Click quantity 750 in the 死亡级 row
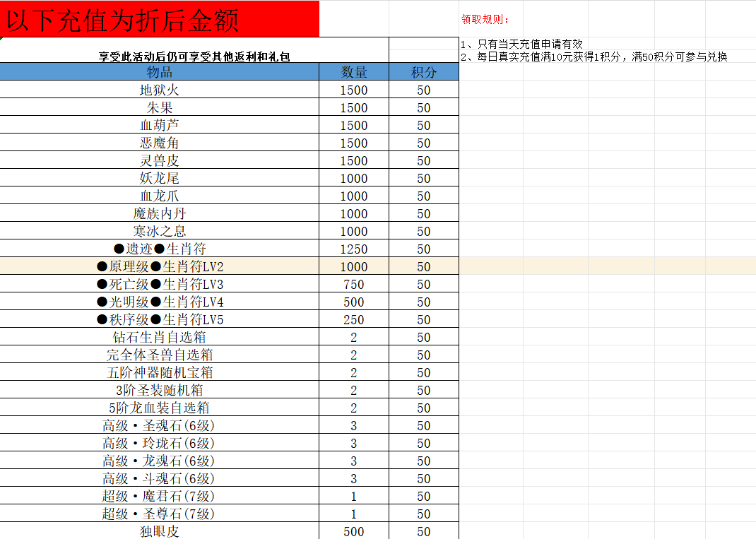 [x=354, y=285]
